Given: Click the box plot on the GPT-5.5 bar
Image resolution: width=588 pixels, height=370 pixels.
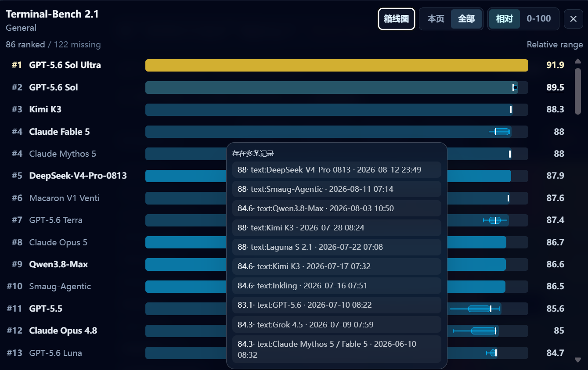Looking at the screenshot, I should 475,309.
